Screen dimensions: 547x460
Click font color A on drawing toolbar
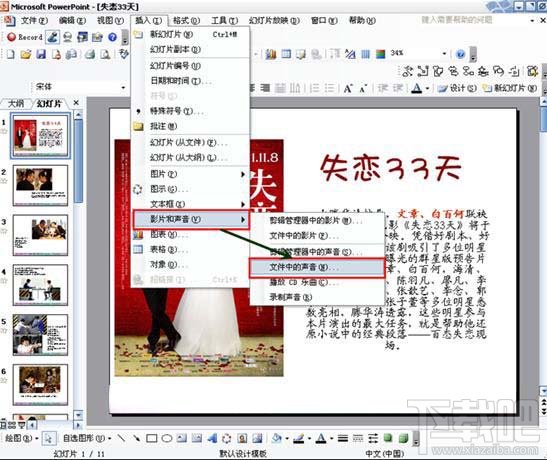(x=321, y=438)
